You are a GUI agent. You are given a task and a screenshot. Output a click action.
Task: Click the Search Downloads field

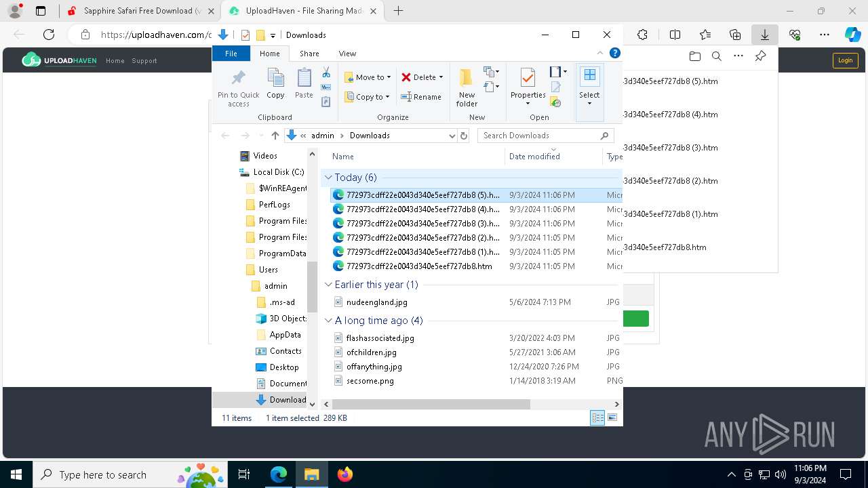tap(546, 136)
